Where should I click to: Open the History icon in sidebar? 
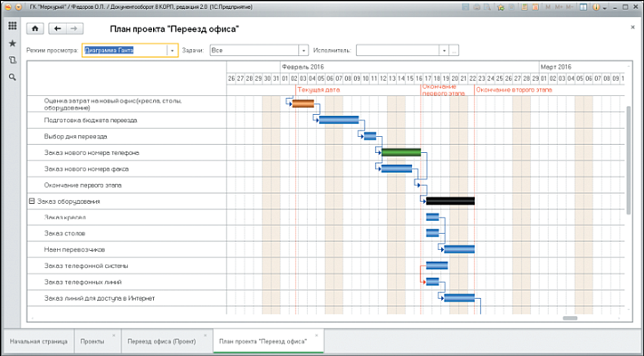(x=12, y=60)
